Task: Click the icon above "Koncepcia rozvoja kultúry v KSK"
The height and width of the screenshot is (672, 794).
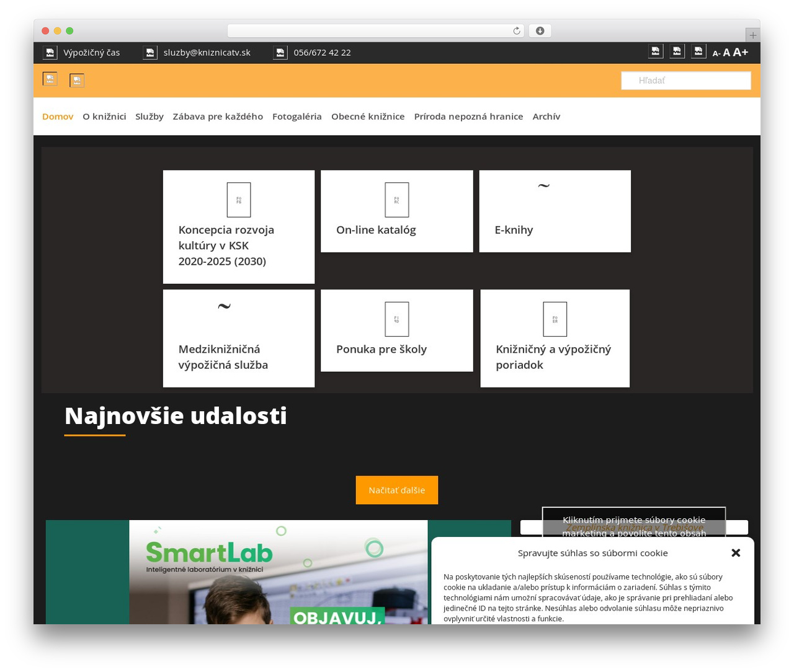Action: 239,200
